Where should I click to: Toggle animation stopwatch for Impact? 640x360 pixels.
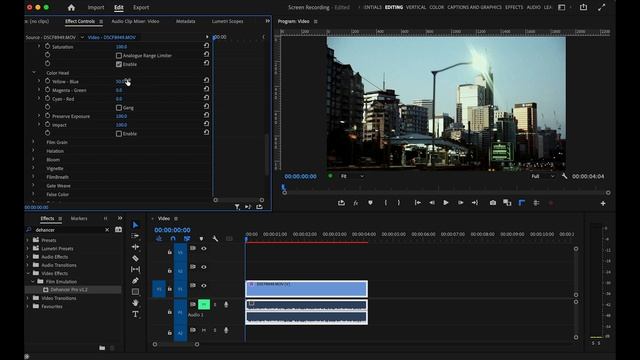(x=47, y=124)
